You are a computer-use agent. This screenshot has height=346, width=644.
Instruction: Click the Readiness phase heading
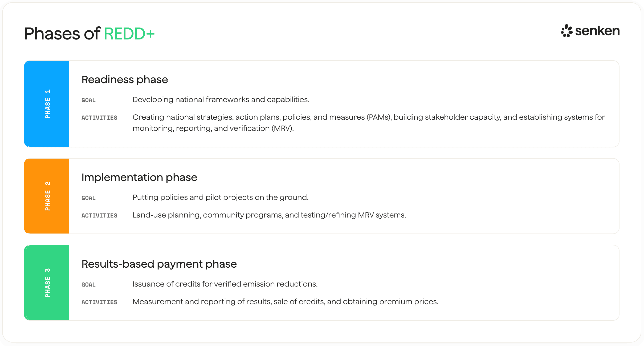(125, 79)
